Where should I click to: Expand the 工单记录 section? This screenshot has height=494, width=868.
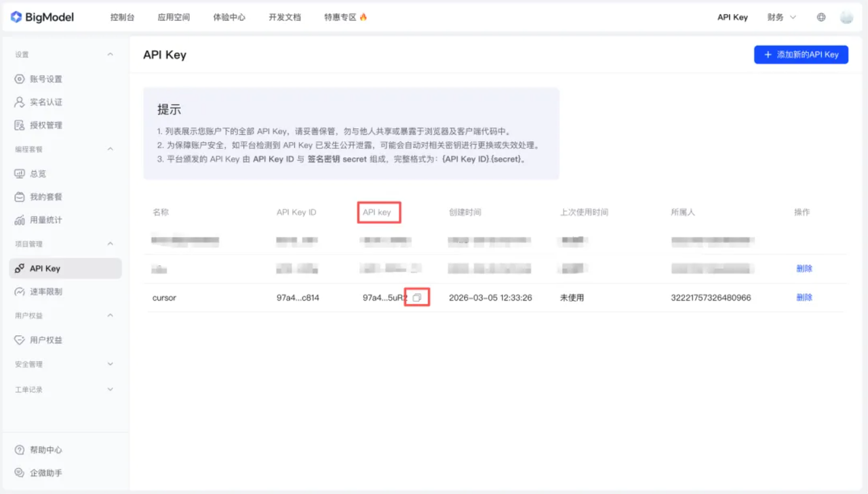tap(111, 389)
